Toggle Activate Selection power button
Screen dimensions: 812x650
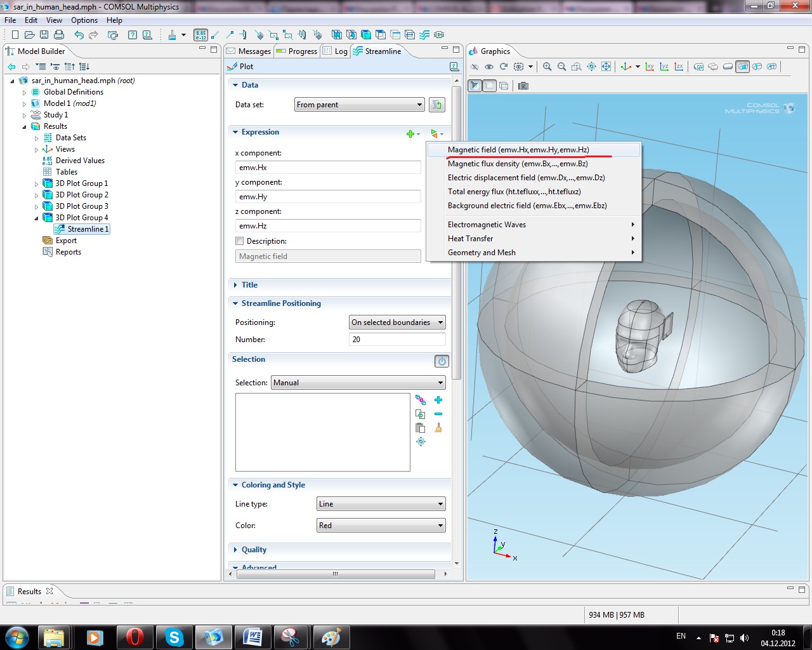(x=442, y=361)
